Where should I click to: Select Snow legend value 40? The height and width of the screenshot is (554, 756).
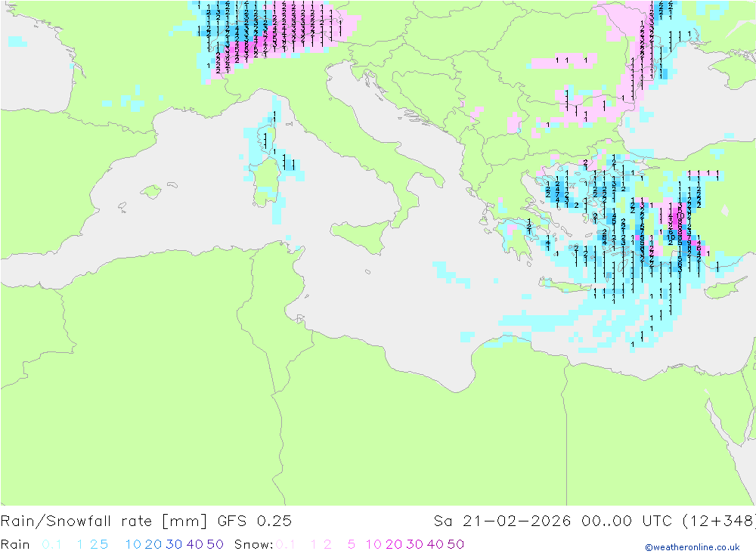tap(435, 544)
